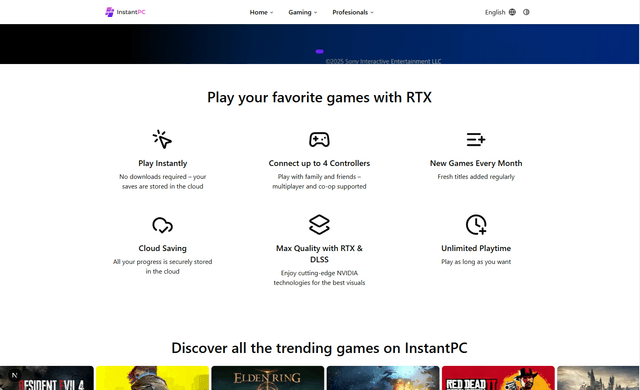Viewport: 640px width, 390px height.
Task: Open the English language selector
Action: pos(500,12)
